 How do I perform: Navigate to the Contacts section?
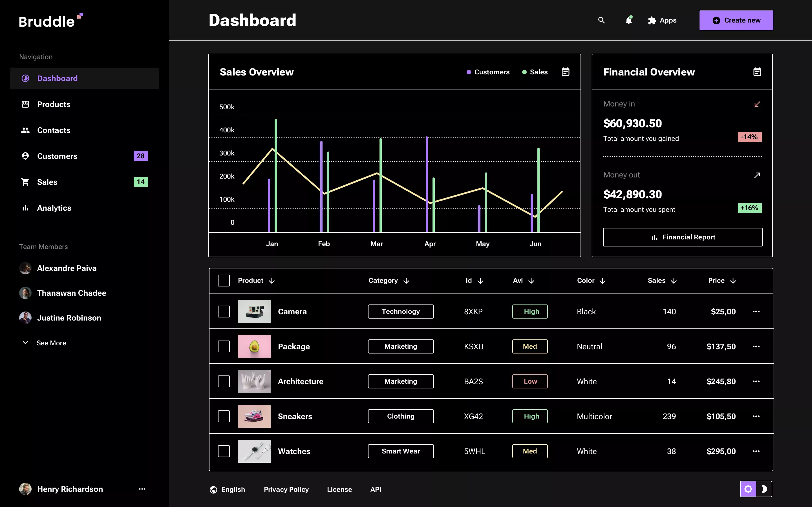[54, 130]
